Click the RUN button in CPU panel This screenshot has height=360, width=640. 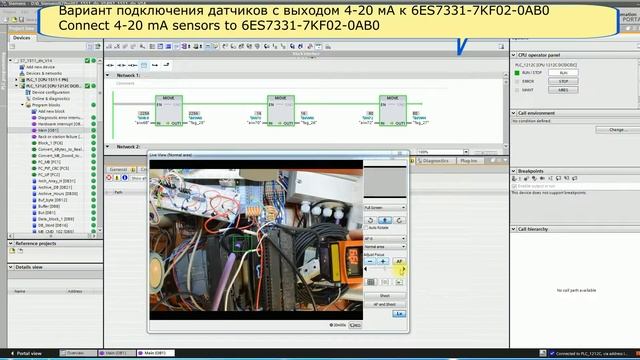click(x=563, y=73)
